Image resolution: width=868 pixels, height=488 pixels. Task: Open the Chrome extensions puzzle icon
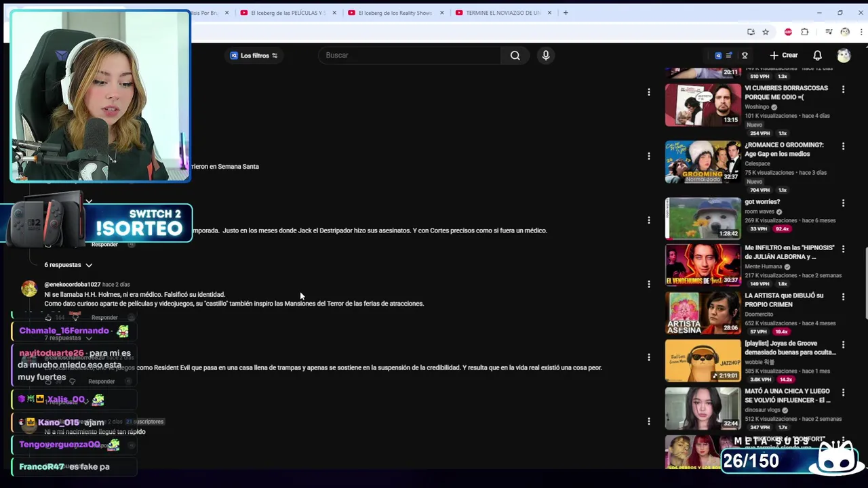[805, 32]
